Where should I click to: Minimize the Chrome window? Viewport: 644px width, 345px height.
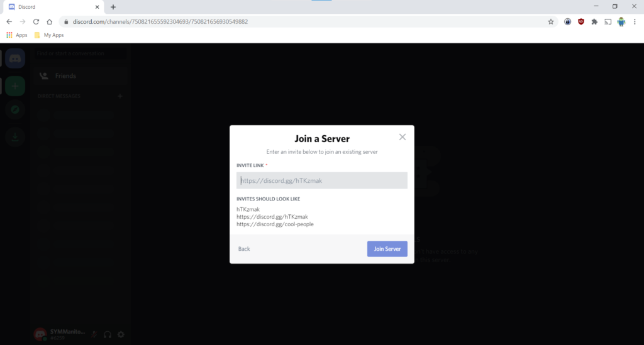(x=596, y=6)
